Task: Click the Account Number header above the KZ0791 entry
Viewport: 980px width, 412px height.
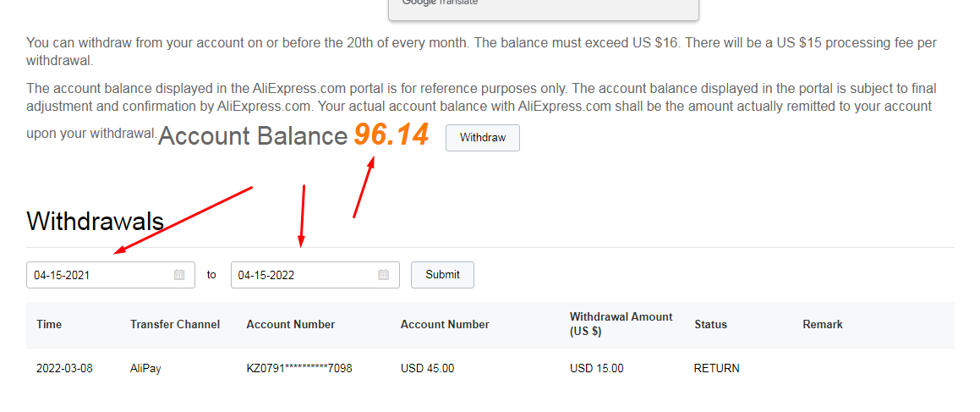Action: (291, 324)
